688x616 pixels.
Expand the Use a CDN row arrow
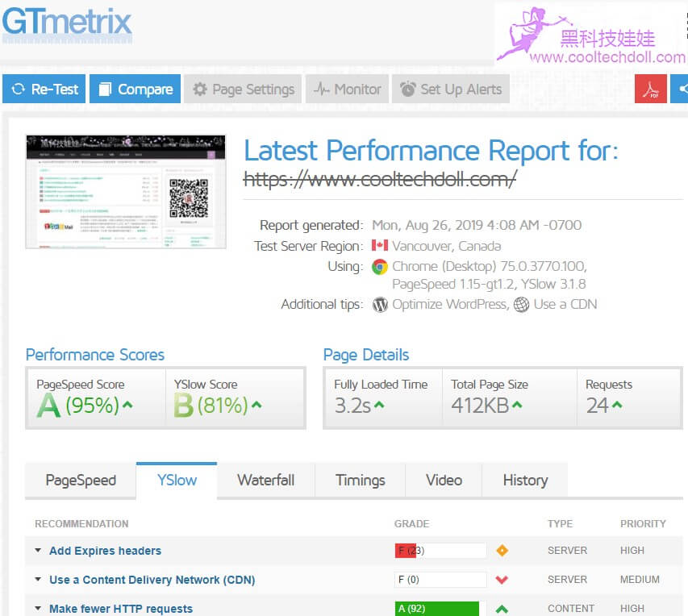click(38, 580)
